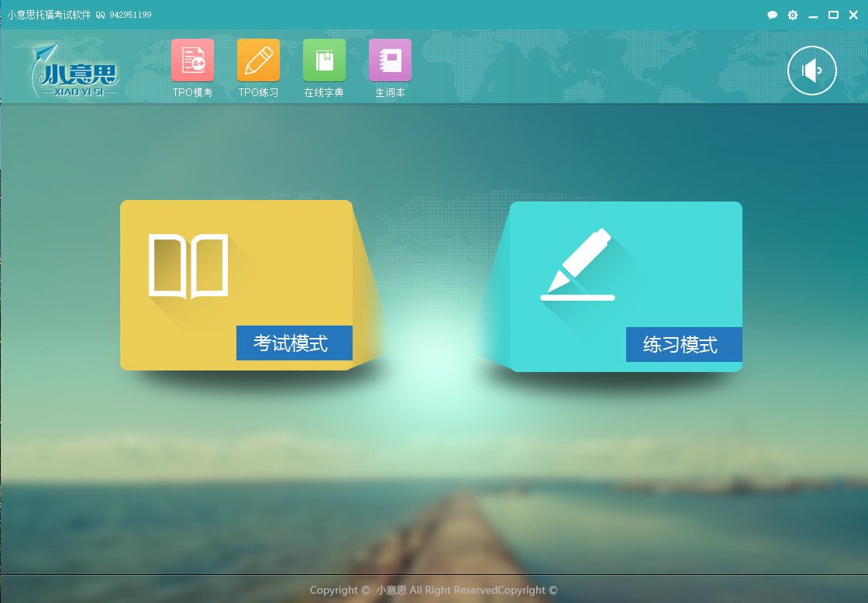Click the 在线字典 label text
The height and width of the screenshot is (603, 868).
pos(324,92)
